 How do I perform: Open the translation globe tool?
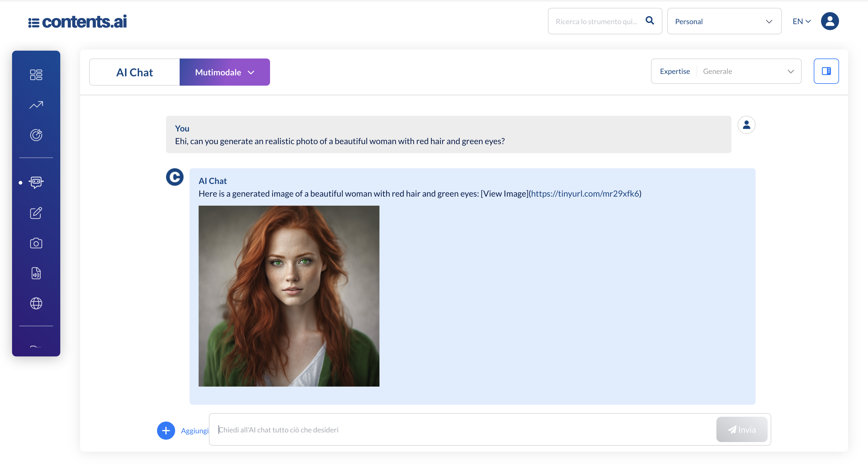(x=36, y=303)
